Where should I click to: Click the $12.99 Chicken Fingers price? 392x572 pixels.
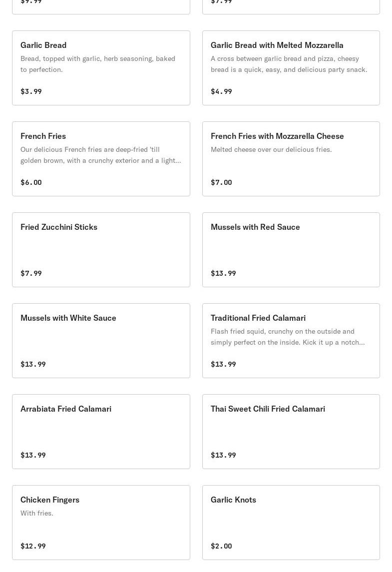(x=33, y=546)
